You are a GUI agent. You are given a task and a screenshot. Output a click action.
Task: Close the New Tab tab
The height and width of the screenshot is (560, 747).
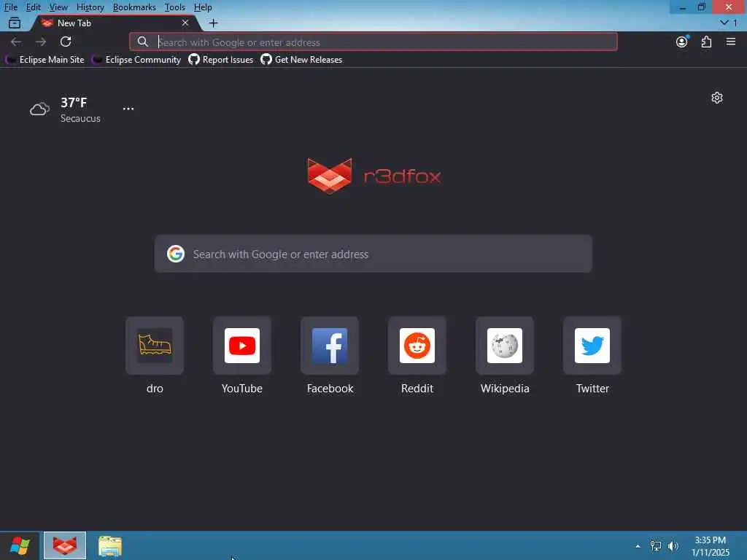(185, 23)
